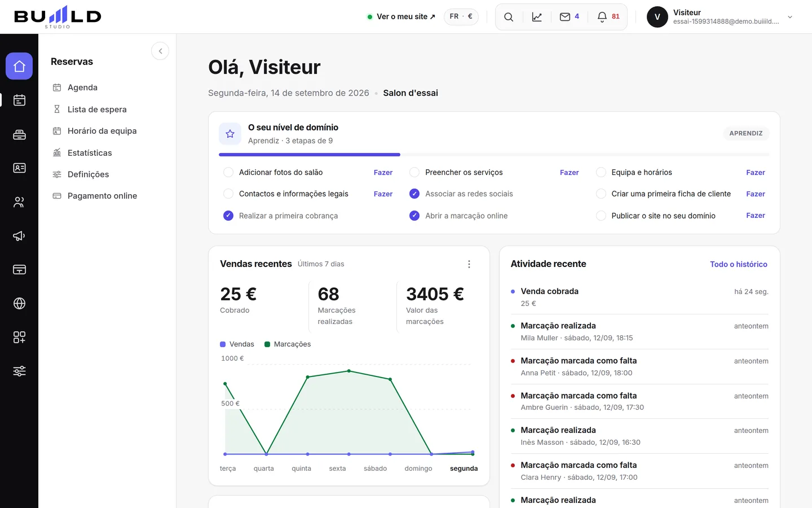The width and height of the screenshot is (812, 508).
Task: Click the BUILD Studio logo
Action: click(x=58, y=17)
